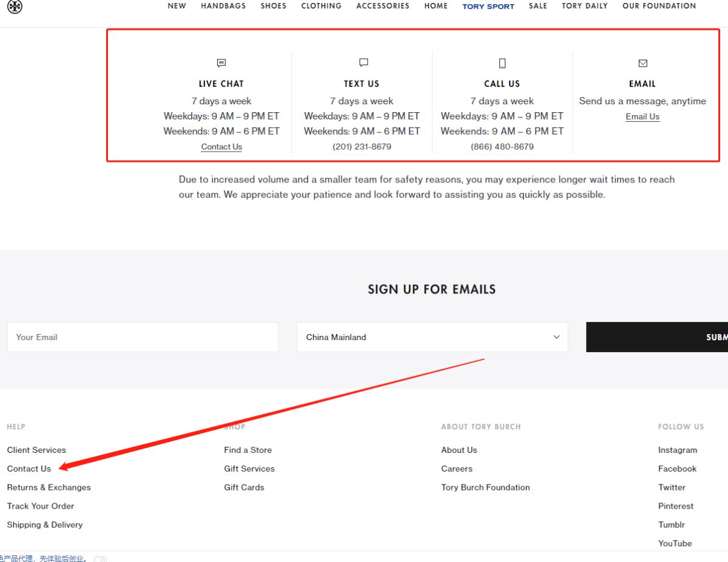The width and height of the screenshot is (728, 562).
Task: Open the NEW menu
Action: coord(177,6)
